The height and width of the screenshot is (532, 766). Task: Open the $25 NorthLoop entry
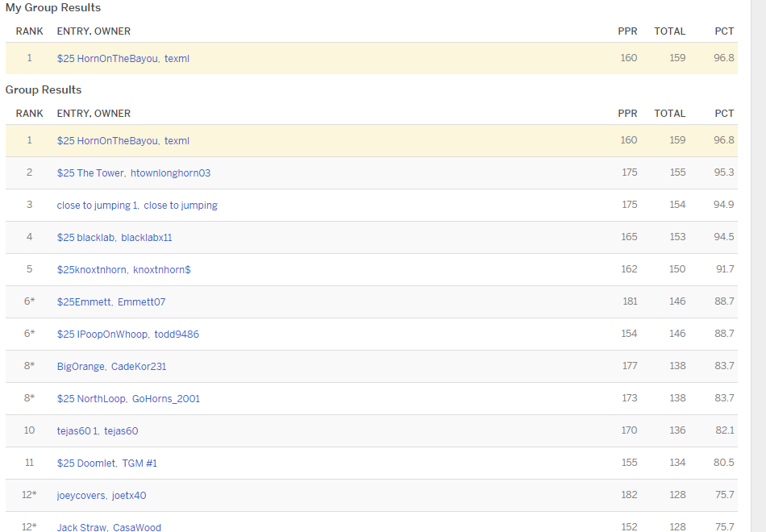[91, 399]
